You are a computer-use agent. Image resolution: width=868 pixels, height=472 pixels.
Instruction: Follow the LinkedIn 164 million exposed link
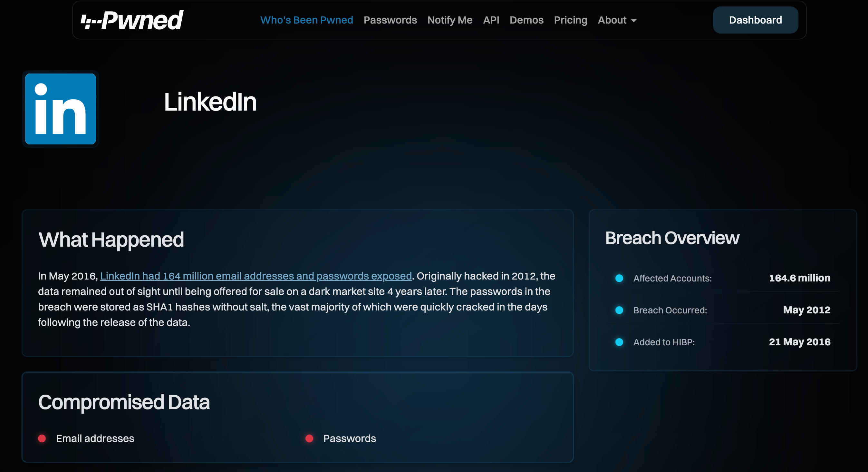pos(256,276)
